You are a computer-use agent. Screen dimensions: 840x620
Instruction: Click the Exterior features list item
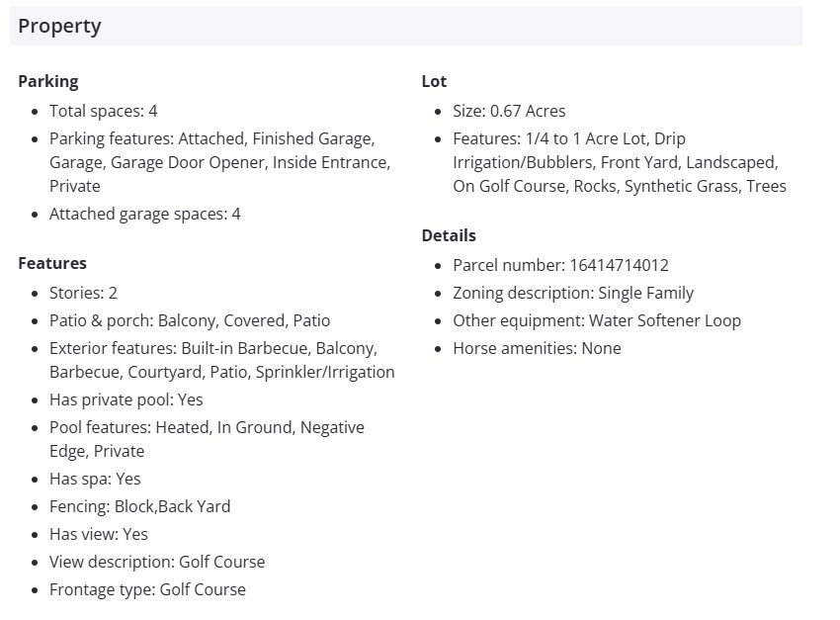point(221,360)
